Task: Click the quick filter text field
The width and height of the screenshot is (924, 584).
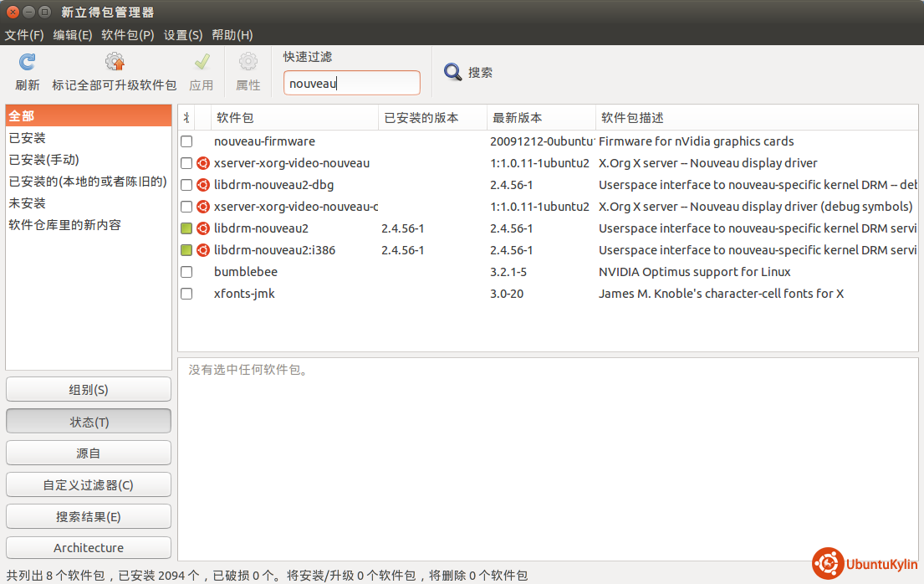Action: (x=352, y=84)
